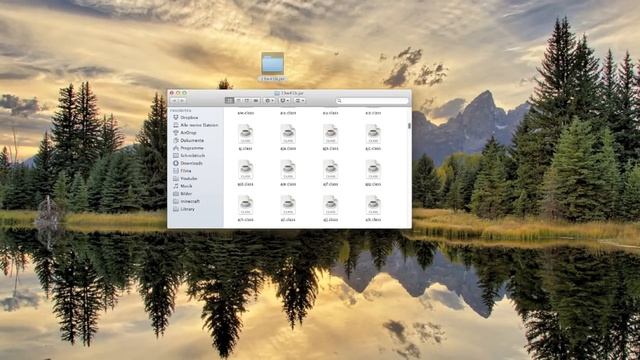
Task: Switch Finder to column view
Action: 247,100
